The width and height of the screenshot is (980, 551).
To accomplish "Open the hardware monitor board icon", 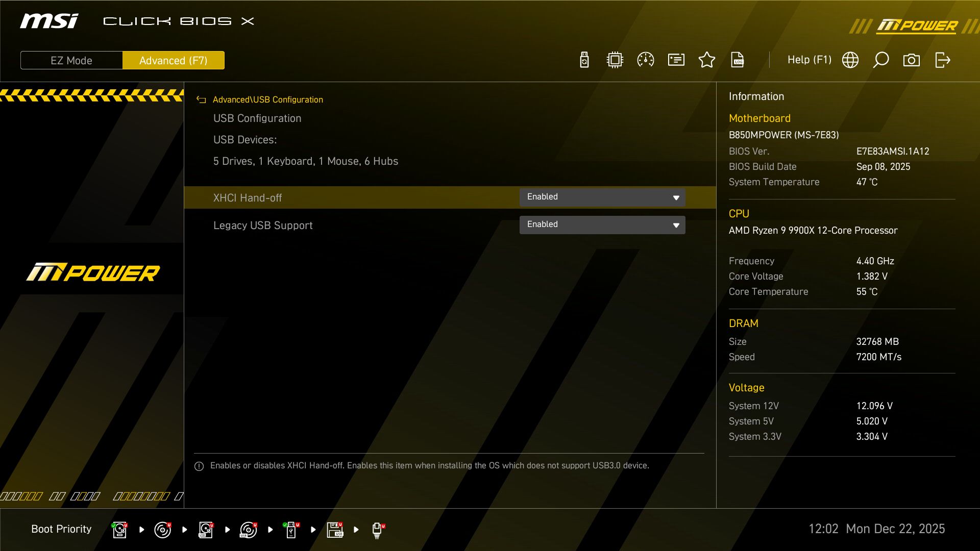I will tap(676, 60).
